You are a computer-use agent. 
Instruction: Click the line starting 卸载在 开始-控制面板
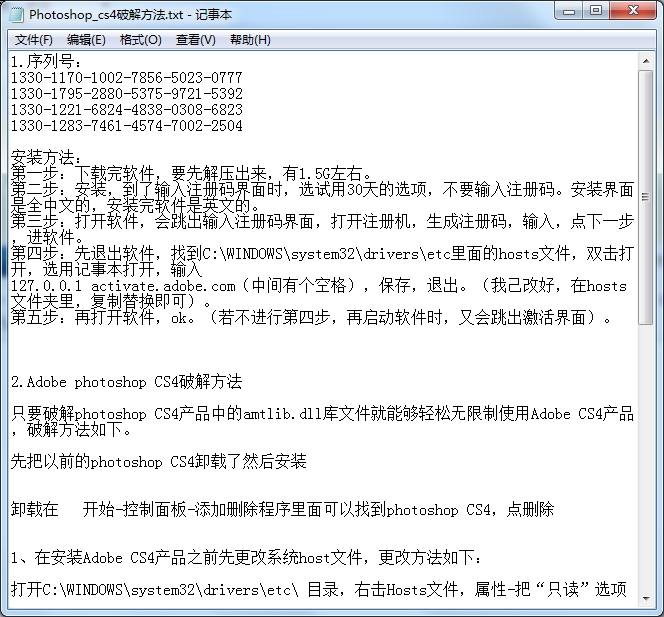282,509
